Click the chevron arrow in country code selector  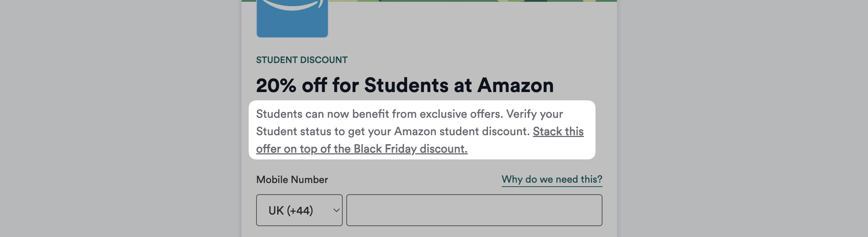336,211
